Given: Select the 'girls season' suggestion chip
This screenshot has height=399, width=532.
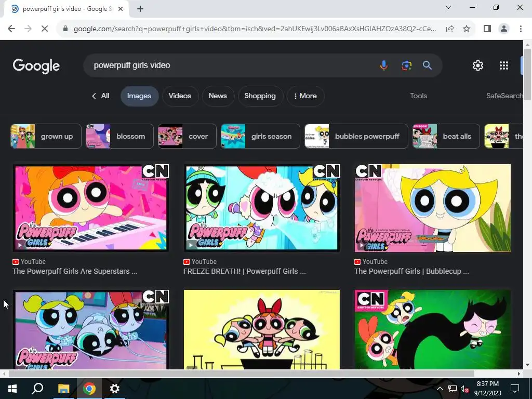Looking at the screenshot, I should [261, 136].
